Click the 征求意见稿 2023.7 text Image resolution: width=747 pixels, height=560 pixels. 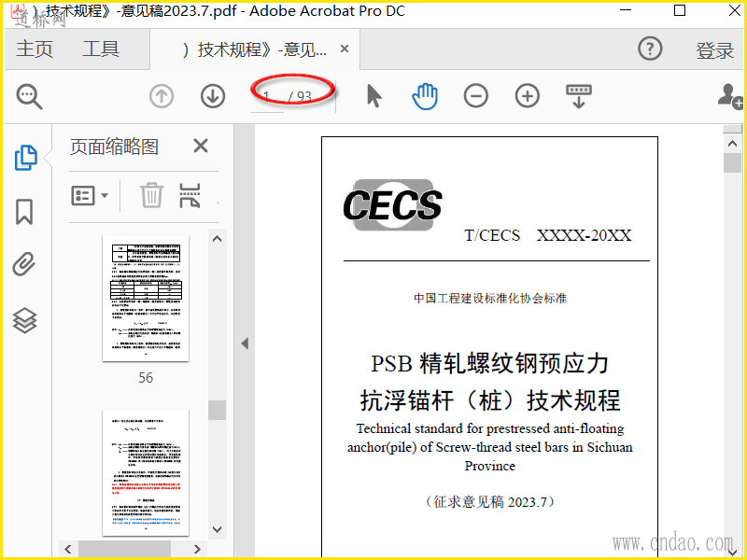[x=490, y=502]
